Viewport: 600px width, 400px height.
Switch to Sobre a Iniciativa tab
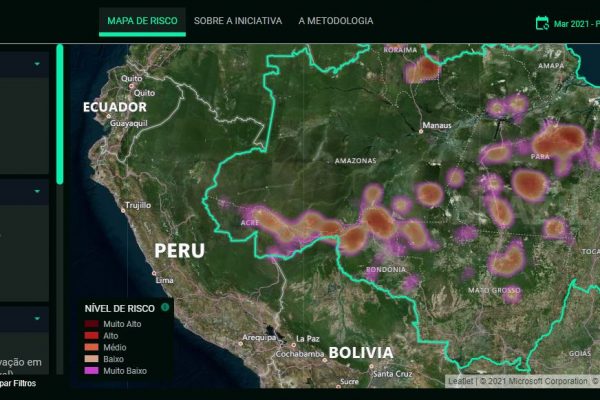(x=237, y=20)
